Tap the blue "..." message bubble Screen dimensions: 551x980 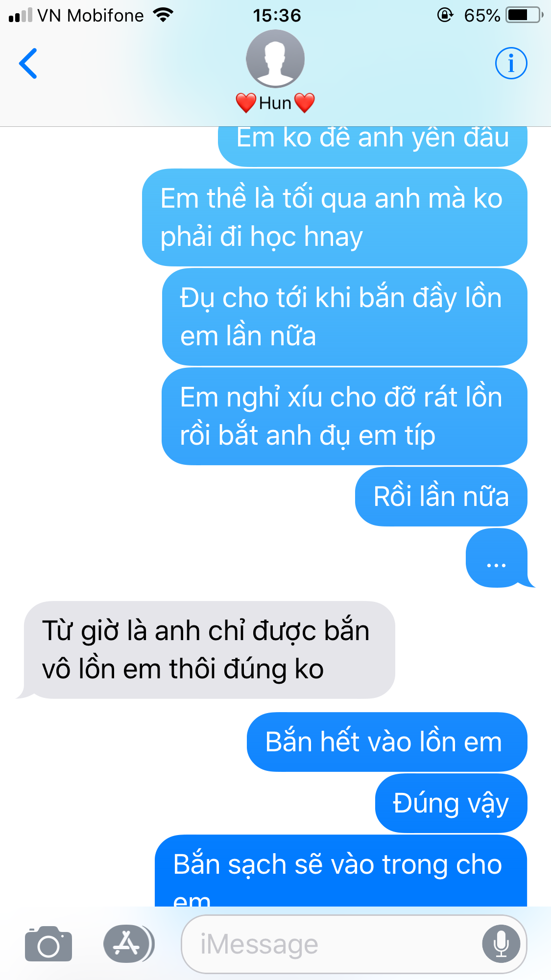pos(497,558)
